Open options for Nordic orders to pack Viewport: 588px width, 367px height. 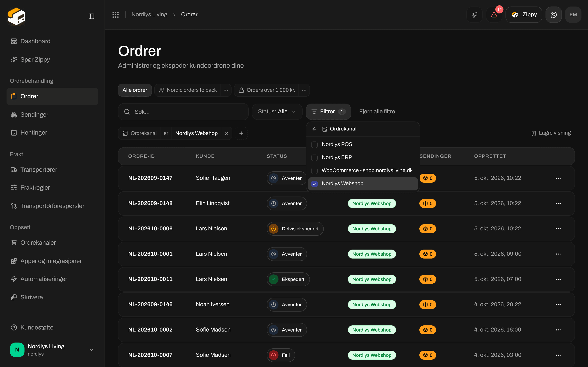tap(226, 90)
